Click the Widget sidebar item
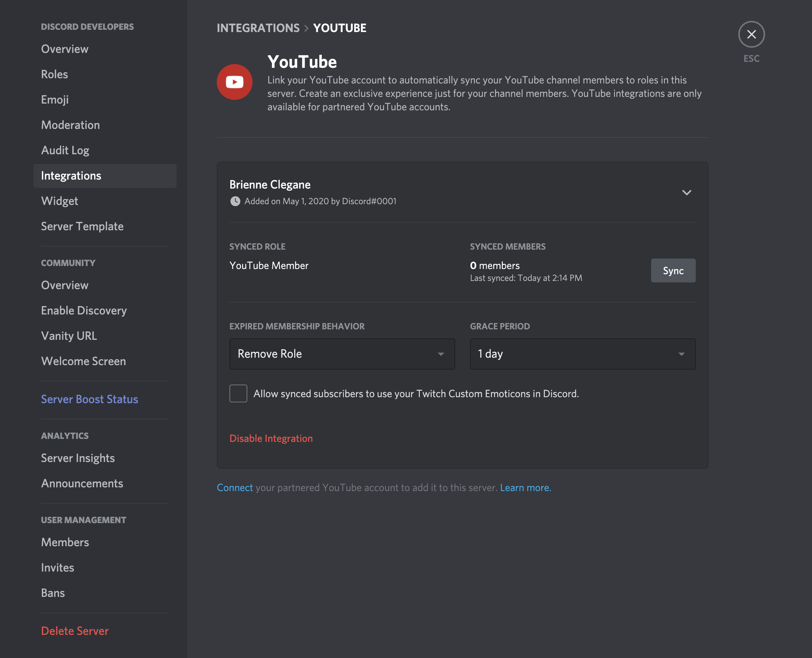 [x=60, y=201]
